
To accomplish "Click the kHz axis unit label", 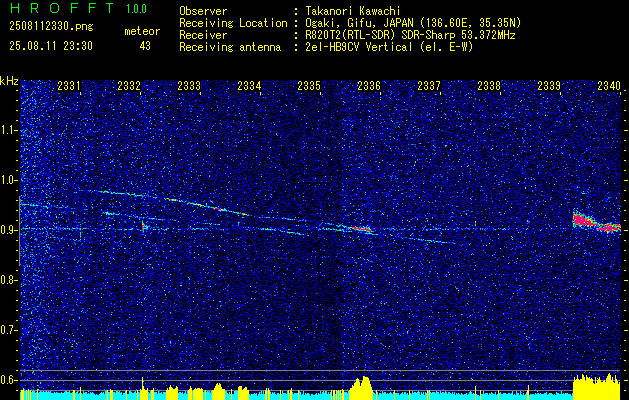I will [9, 81].
